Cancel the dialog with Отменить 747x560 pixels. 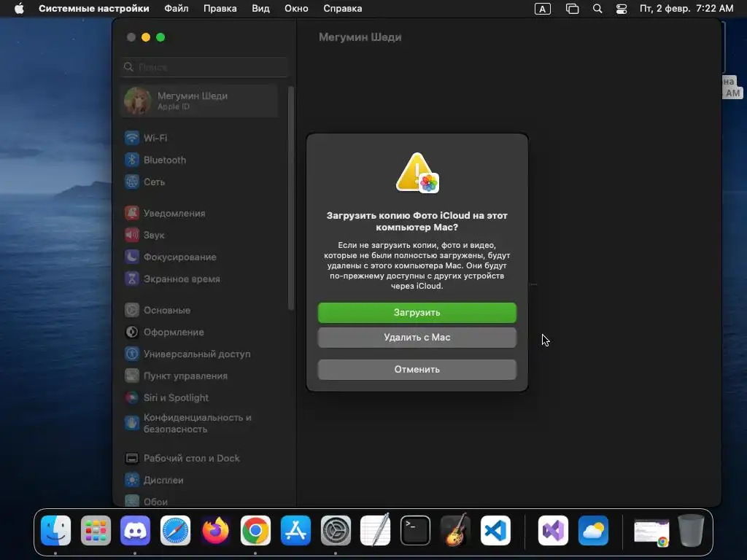pyautogui.click(x=417, y=370)
